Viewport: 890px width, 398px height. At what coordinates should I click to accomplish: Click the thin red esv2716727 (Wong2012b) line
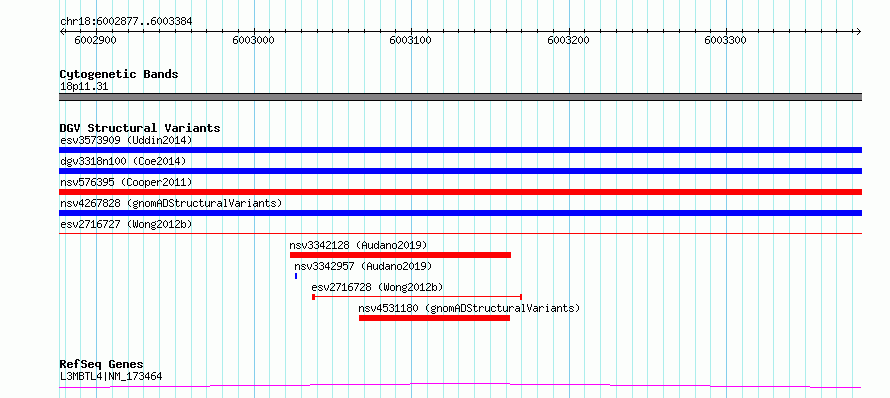pyautogui.click(x=460, y=233)
